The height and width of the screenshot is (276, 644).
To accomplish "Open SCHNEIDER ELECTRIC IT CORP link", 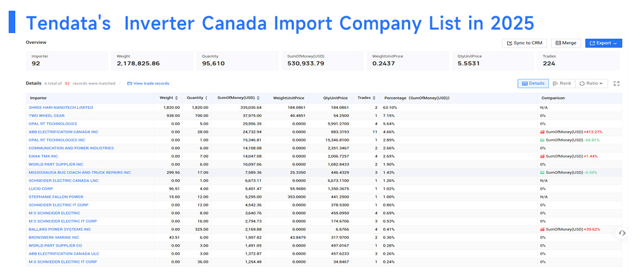I will click(58, 205).
